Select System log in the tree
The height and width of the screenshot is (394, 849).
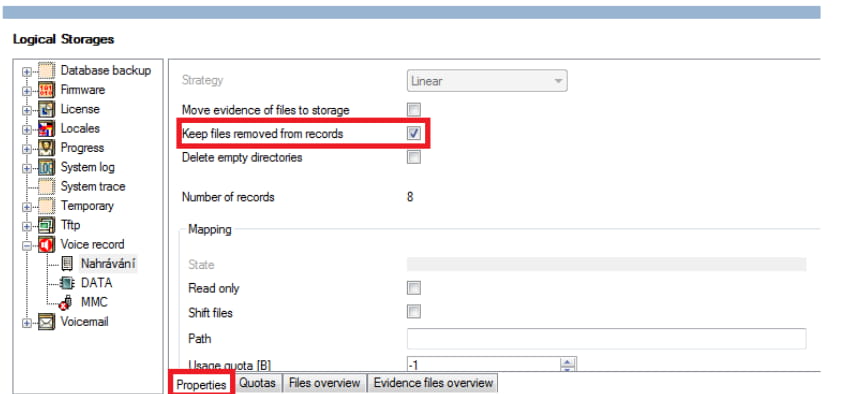click(88, 167)
